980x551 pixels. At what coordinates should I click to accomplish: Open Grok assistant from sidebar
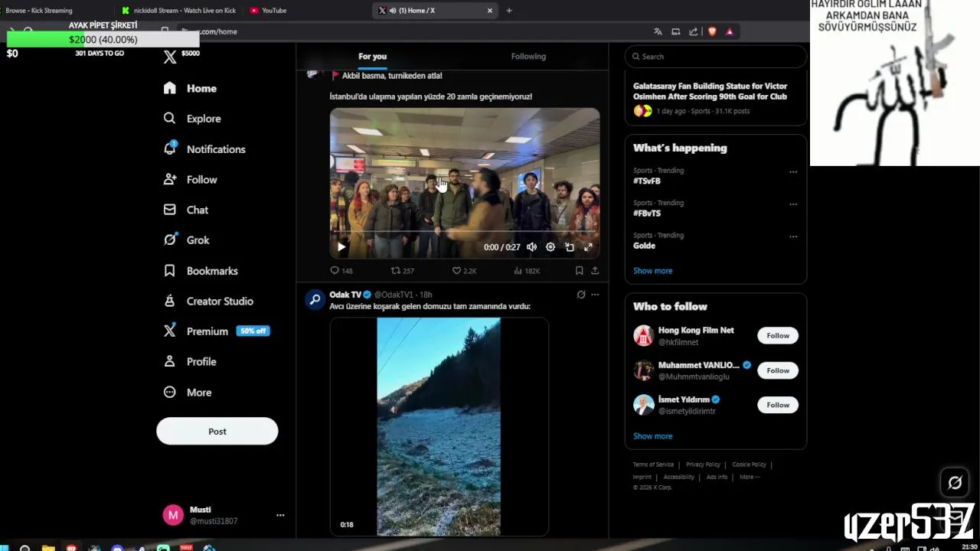[186, 240]
